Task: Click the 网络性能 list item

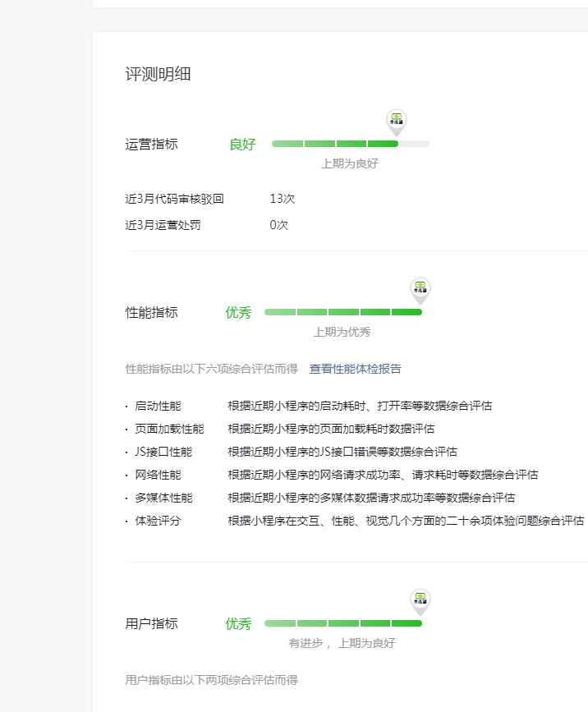Action: coord(158,475)
